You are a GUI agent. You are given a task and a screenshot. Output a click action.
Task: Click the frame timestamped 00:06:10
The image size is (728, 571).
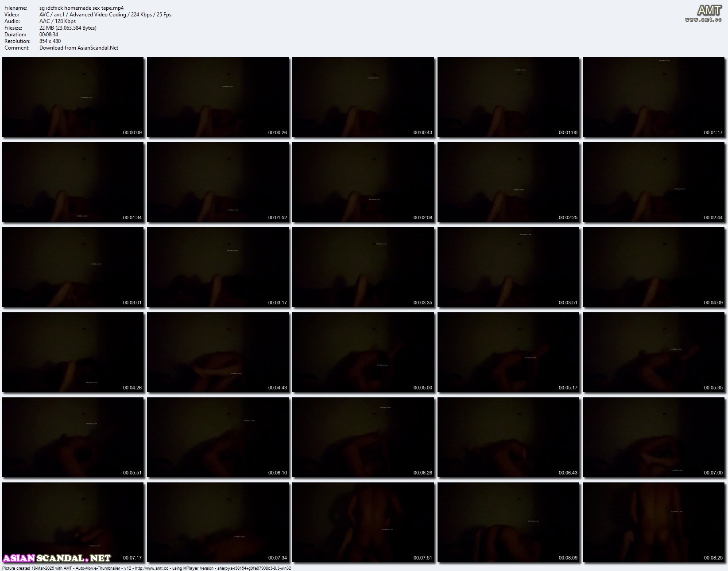click(x=218, y=437)
